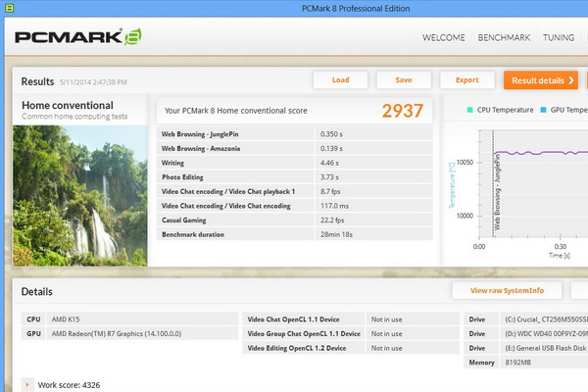Click the 22.2 fps value

click(332, 220)
